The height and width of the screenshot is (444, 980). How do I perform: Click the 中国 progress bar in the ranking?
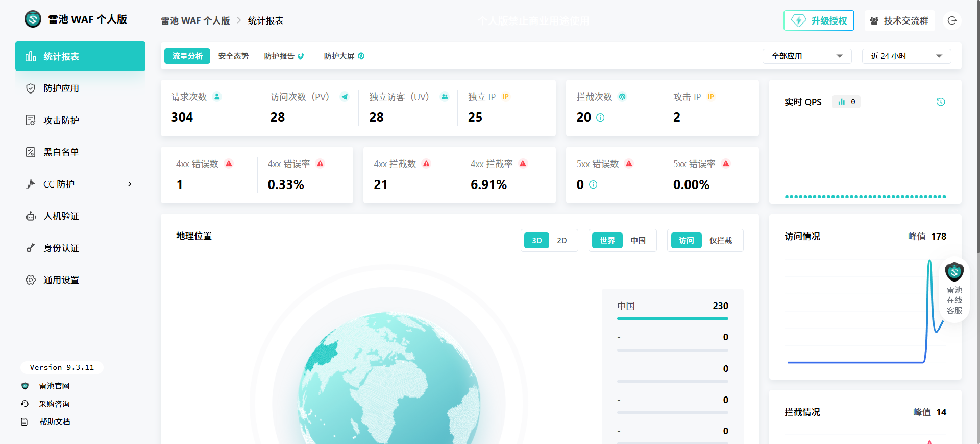672,318
